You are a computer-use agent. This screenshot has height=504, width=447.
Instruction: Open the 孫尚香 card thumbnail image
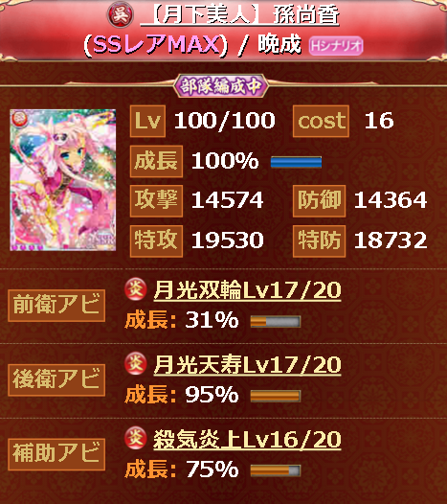pyautogui.click(x=63, y=180)
